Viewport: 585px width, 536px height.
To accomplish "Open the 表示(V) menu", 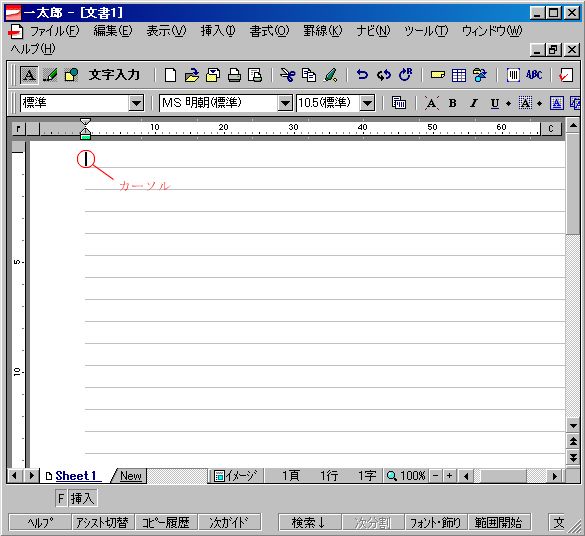I will (x=166, y=31).
